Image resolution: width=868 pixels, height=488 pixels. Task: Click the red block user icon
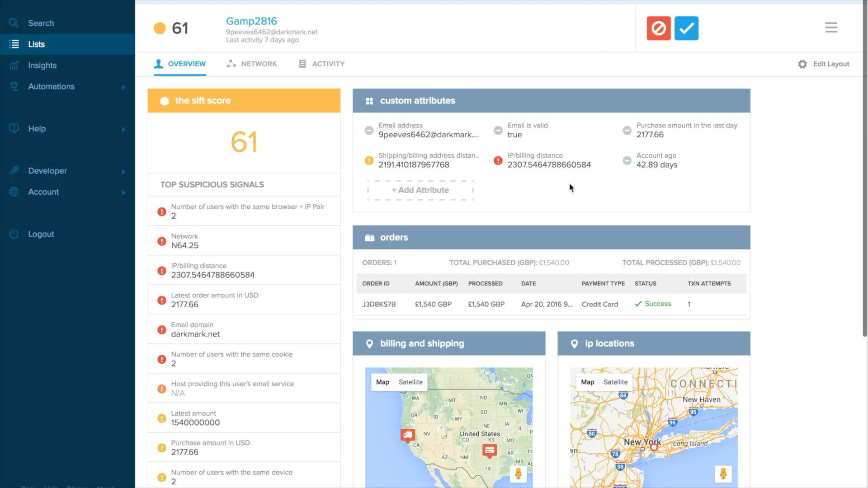[658, 28]
